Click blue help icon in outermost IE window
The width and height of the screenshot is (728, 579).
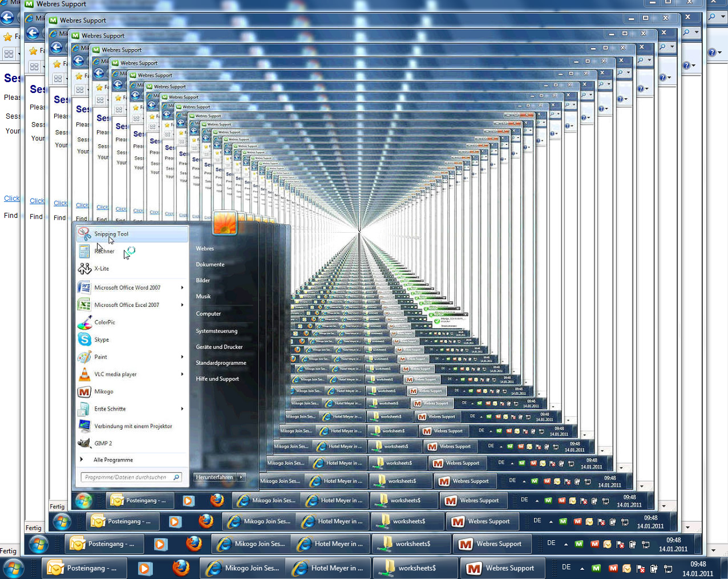pyautogui.click(x=711, y=52)
